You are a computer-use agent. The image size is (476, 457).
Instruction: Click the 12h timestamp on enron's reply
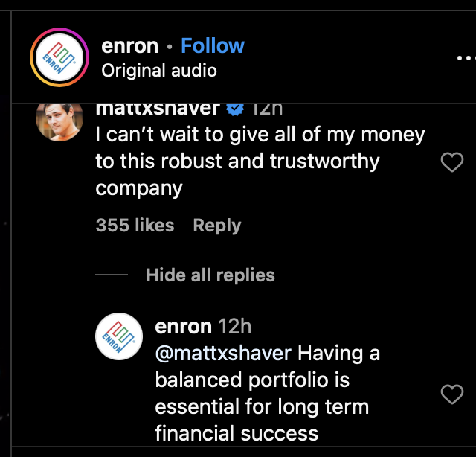[236, 326]
